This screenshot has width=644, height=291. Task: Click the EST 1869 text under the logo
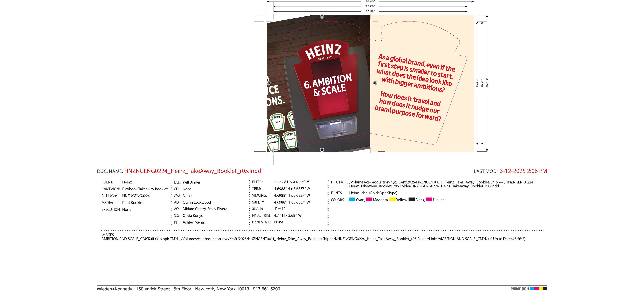click(x=325, y=58)
